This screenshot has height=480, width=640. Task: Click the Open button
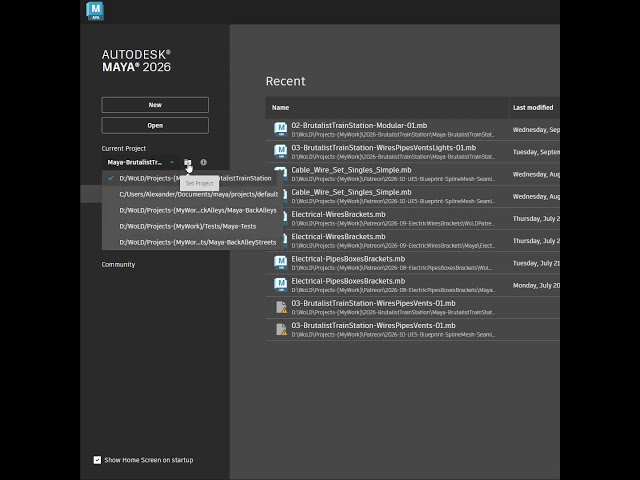[155, 126]
